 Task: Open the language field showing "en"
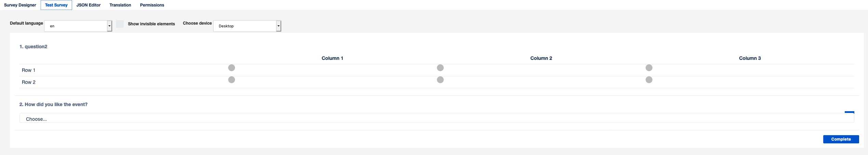coord(76,26)
